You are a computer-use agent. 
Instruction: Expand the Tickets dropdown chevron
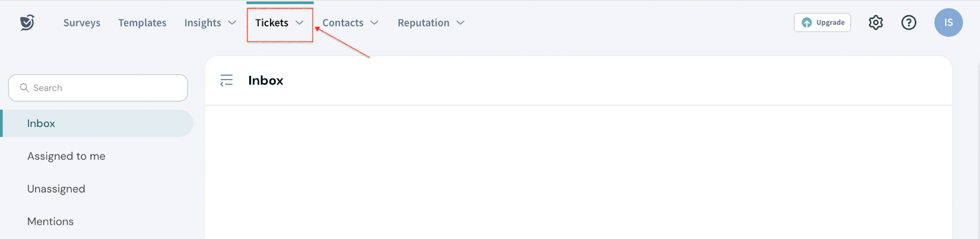pos(300,23)
